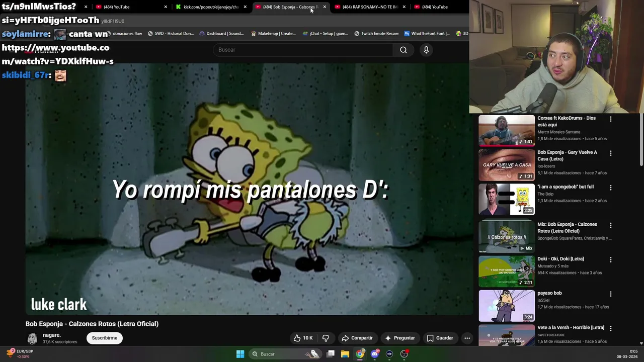Click the page vertical scrollbar
The width and height of the screenshot is (644, 362).
click(x=641, y=140)
